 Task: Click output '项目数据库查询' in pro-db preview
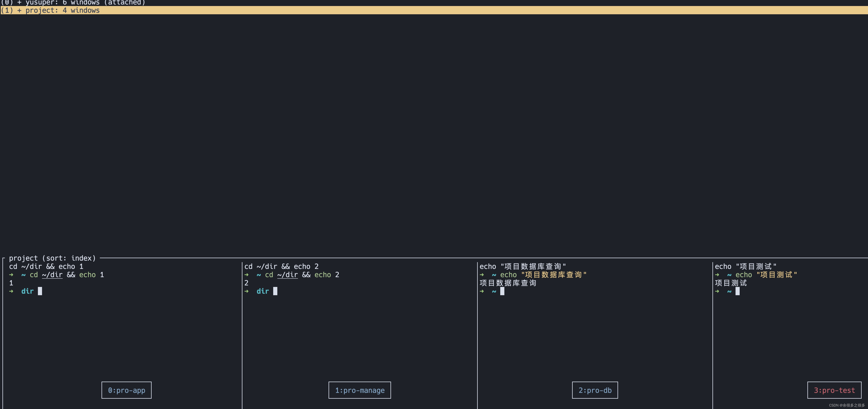pyautogui.click(x=508, y=283)
